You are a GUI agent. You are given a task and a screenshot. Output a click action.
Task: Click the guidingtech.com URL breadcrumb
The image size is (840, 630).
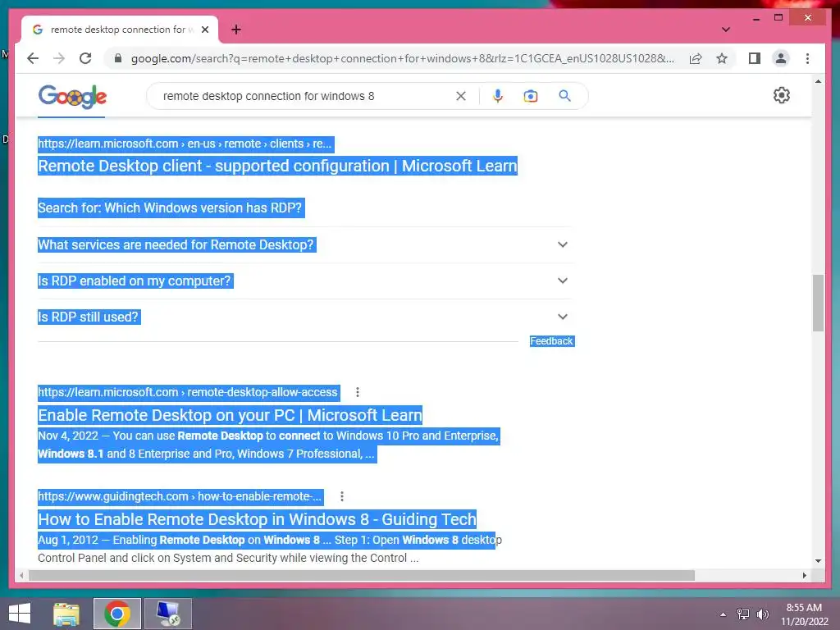click(180, 496)
